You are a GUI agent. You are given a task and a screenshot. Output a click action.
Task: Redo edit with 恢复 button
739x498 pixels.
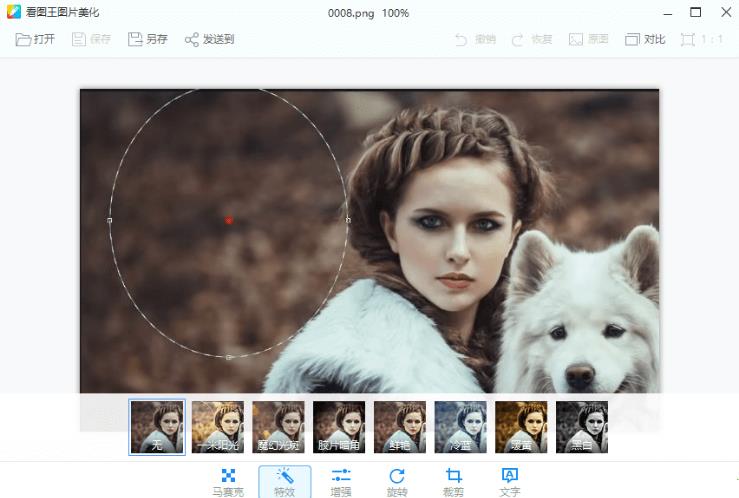pyautogui.click(x=532, y=39)
